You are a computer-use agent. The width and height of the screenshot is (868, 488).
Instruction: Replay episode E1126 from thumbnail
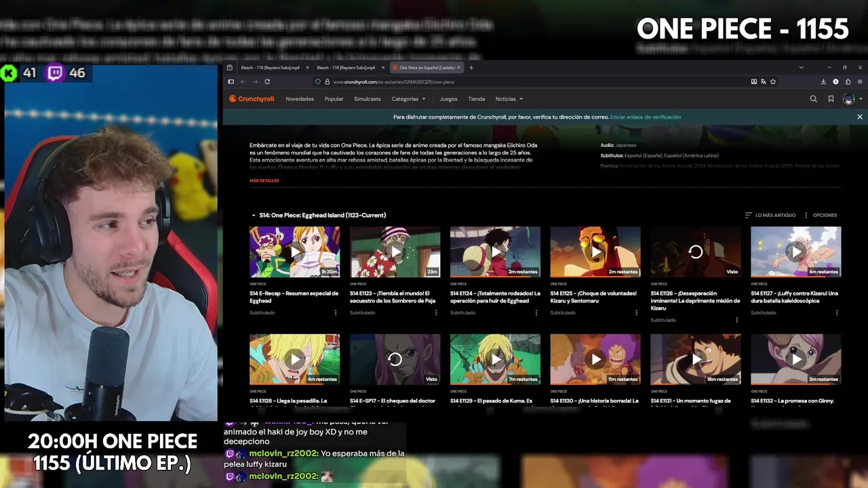click(x=695, y=252)
